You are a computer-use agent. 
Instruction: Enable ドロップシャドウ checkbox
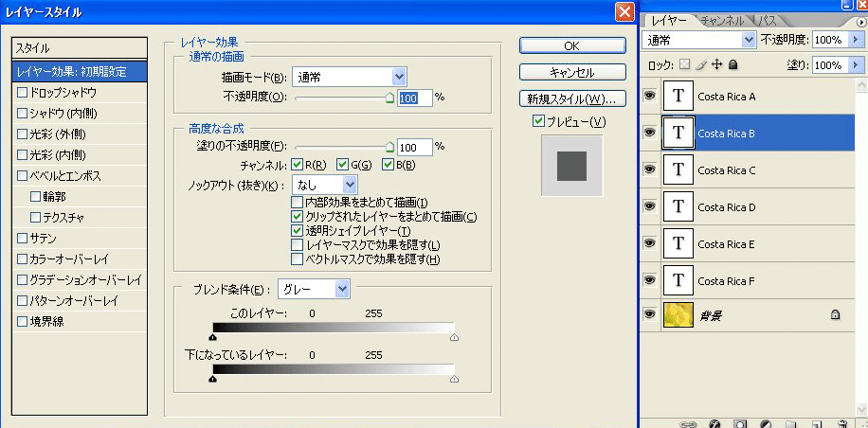click(x=22, y=93)
